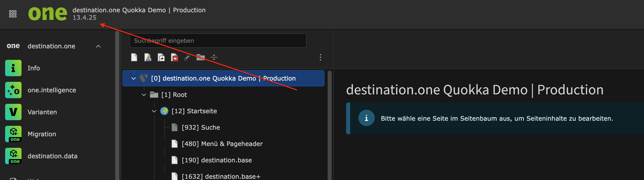Go to the Migration module

click(x=42, y=134)
